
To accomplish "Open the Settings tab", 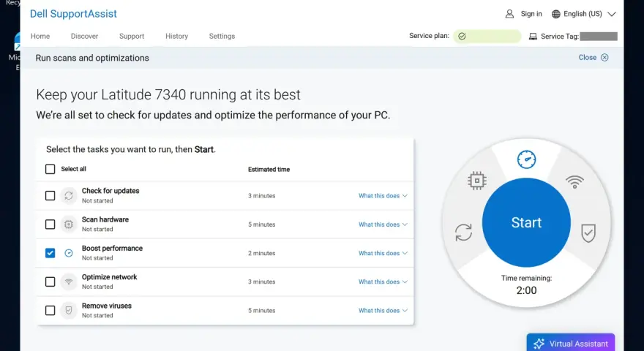I will (222, 36).
